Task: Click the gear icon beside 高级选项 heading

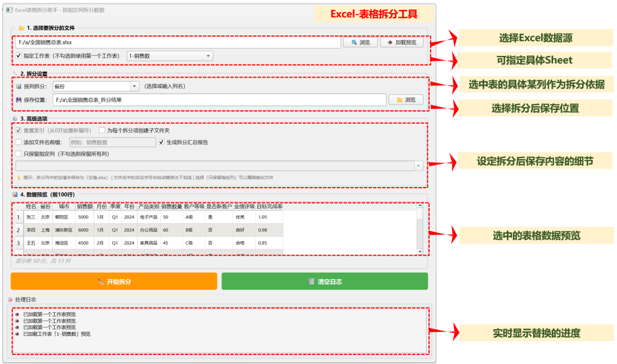Action: (15, 119)
